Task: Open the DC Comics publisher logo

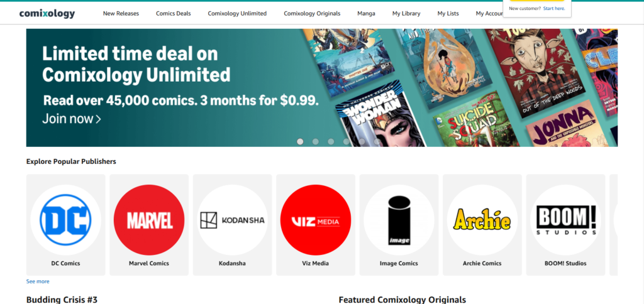Action: (x=65, y=220)
